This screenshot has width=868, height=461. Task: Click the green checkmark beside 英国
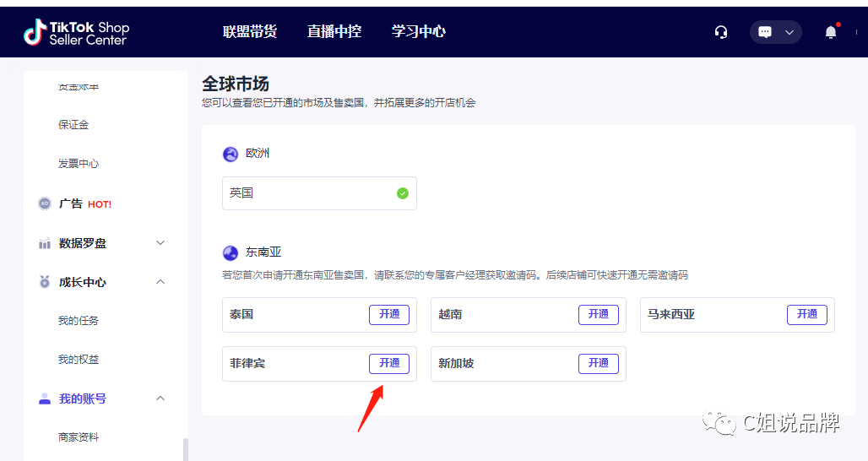tap(403, 193)
